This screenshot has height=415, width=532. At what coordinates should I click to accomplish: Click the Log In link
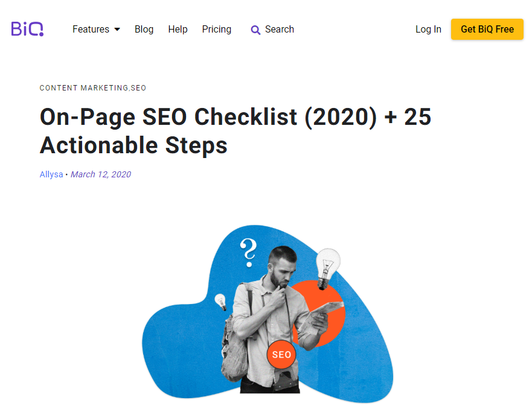pyautogui.click(x=428, y=29)
